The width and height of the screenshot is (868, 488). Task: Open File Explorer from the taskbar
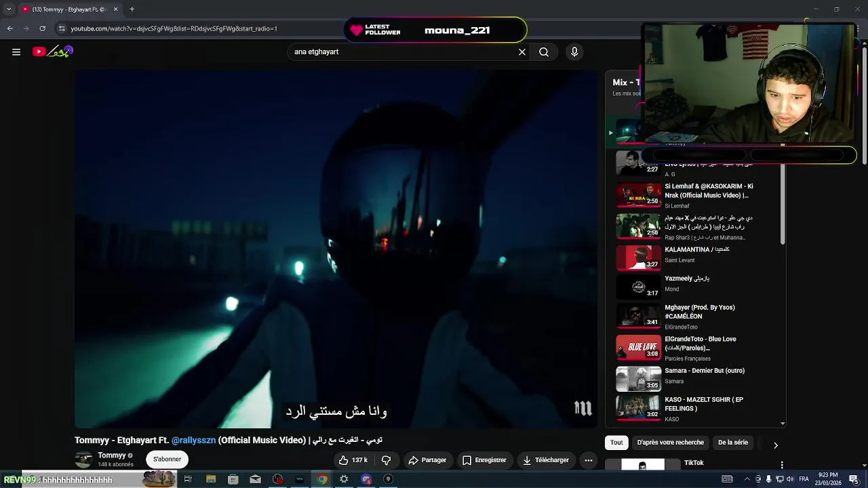coord(211,479)
